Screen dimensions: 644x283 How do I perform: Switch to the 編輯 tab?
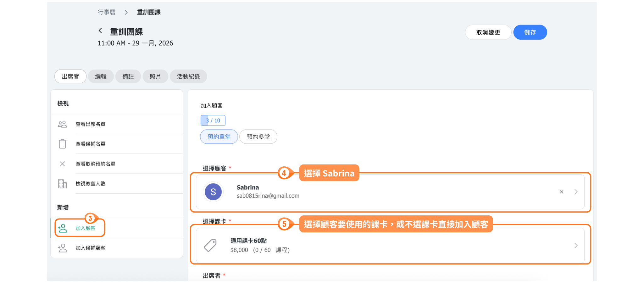tap(101, 76)
